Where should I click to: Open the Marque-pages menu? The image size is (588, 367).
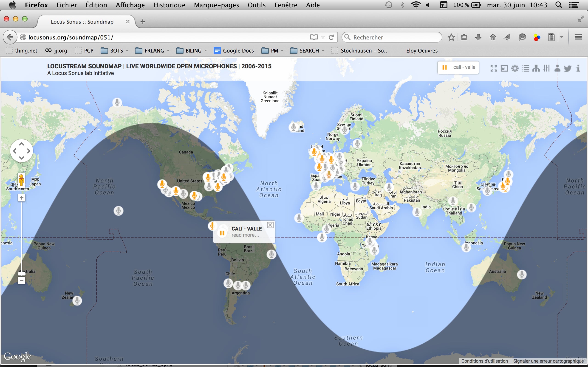216,5
